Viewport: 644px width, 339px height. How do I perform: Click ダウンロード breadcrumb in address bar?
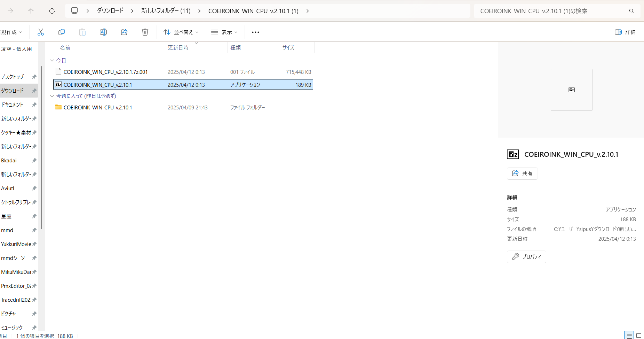110,11
